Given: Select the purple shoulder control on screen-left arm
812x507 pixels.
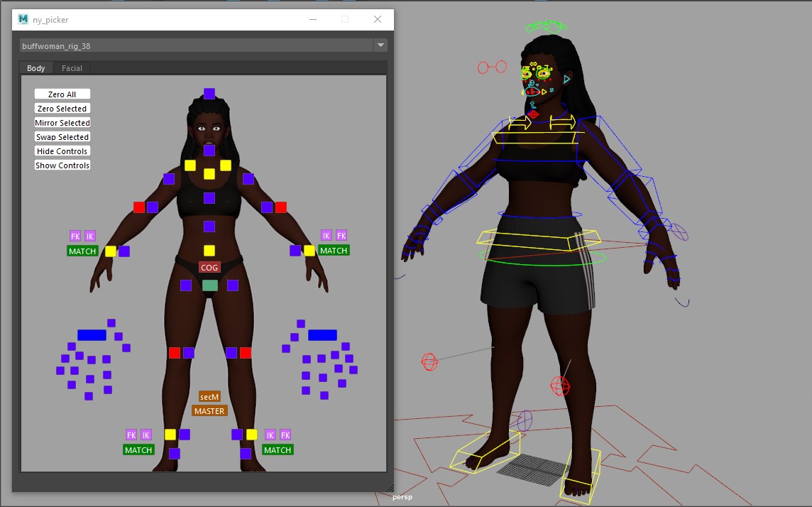Looking at the screenshot, I should pos(169,179).
